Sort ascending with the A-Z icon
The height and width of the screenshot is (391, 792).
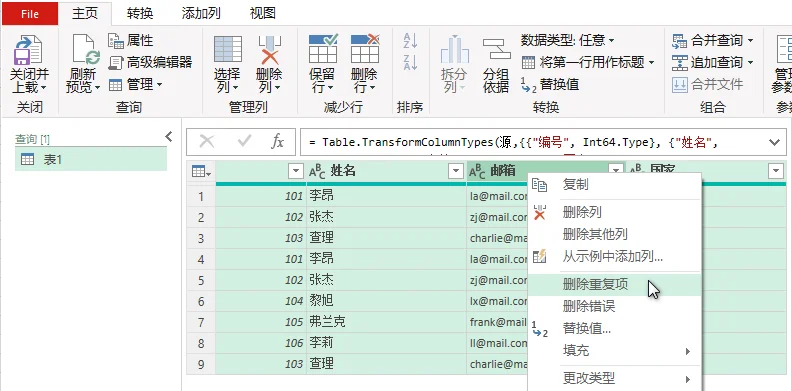410,40
